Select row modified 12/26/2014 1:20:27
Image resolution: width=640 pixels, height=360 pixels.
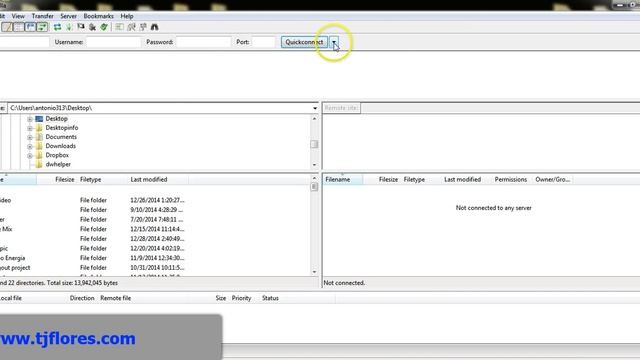click(155, 200)
